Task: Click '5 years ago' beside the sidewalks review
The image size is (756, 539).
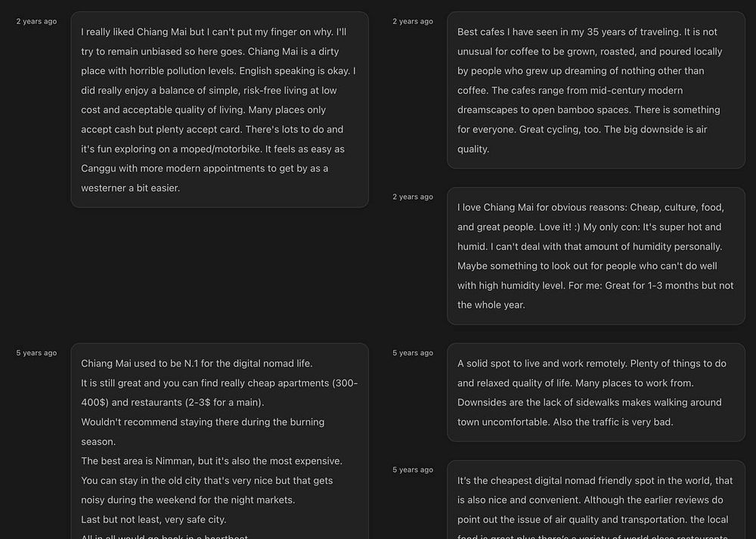Action: coord(413,353)
